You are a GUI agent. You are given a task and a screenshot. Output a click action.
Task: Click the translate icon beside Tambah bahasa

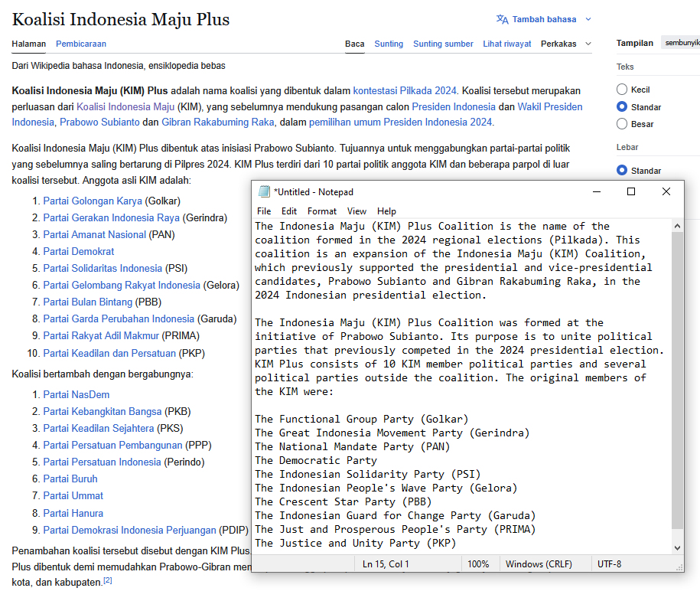coord(502,19)
